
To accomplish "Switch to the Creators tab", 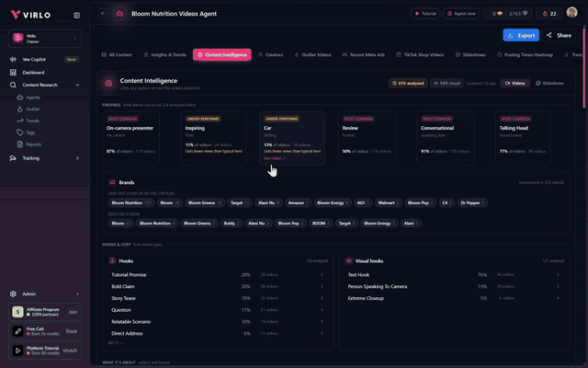I will (x=270, y=55).
